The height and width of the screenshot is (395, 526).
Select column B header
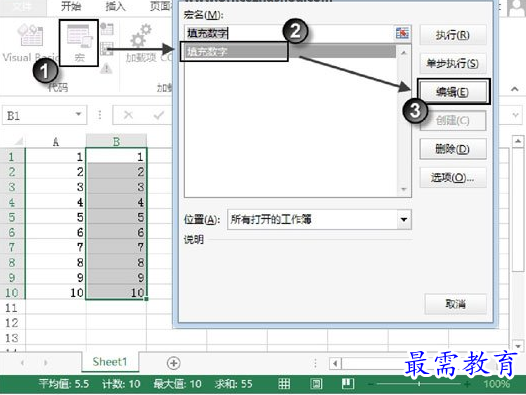[116, 141]
